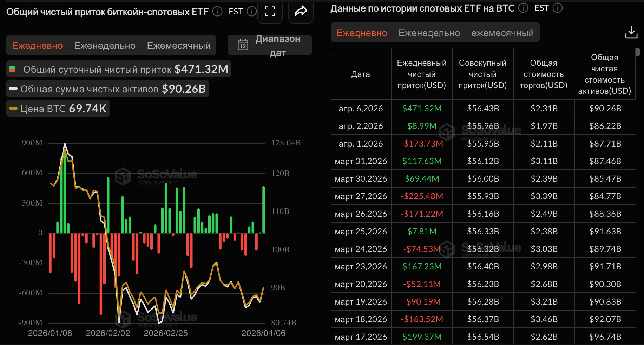Select ежемесячный tab in history table
644x345 pixels.
502,33
